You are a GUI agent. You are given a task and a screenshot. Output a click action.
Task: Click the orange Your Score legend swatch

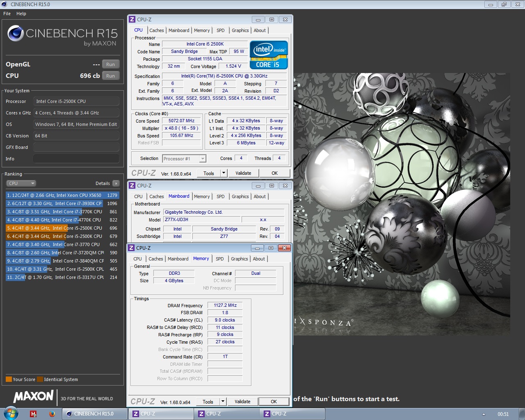coord(9,379)
